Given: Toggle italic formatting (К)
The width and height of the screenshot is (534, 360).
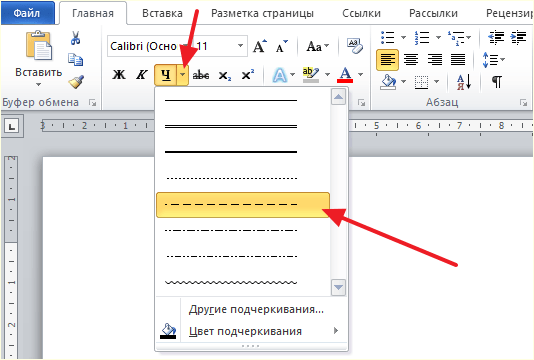Looking at the screenshot, I should pos(142,74).
